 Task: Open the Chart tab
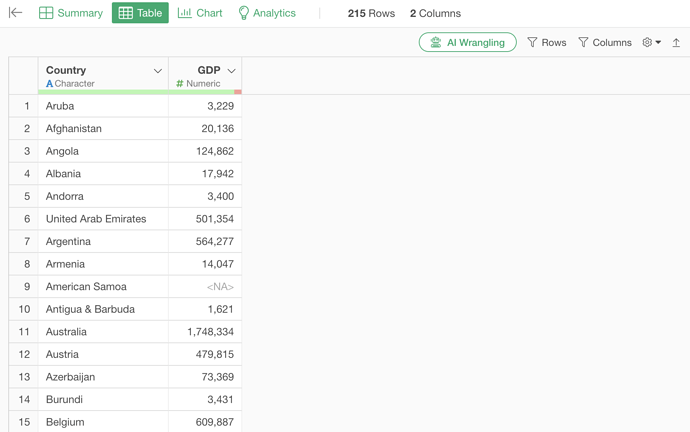(200, 14)
